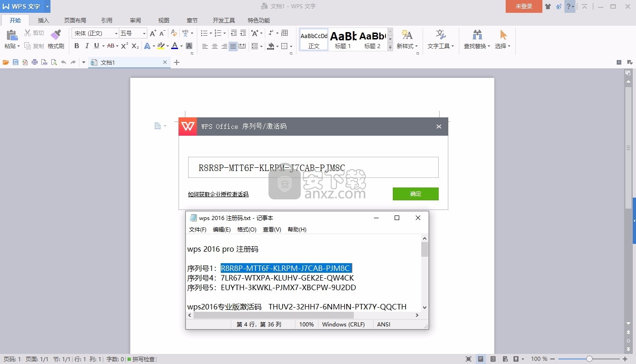Click the Paste clipboard icon
This screenshot has height=364, width=636.
(11, 35)
